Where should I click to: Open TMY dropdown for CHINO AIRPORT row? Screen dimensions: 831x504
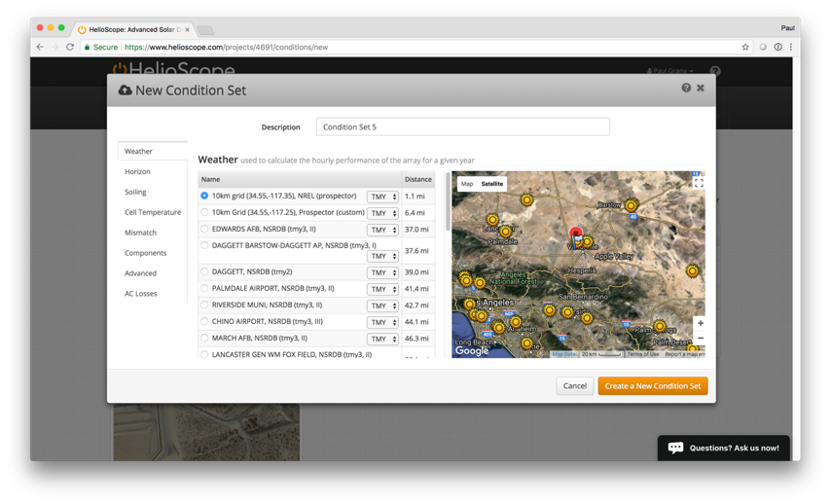(382, 322)
